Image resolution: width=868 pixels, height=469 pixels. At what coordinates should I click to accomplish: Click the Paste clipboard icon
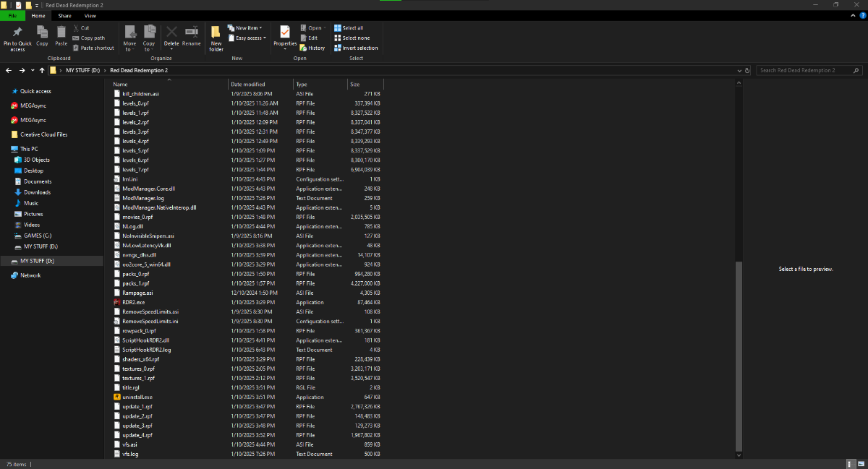click(61, 33)
